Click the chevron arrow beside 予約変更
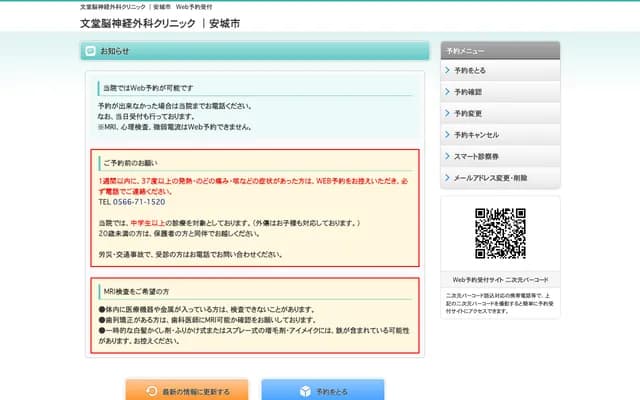 coord(447,113)
